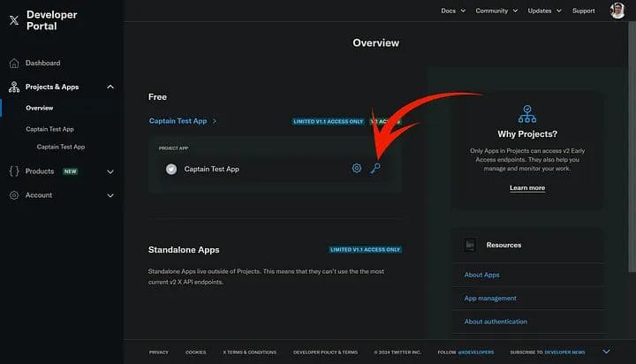Click X Terms & Conditions footer link
The height and width of the screenshot is (364, 636).
click(249, 353)
